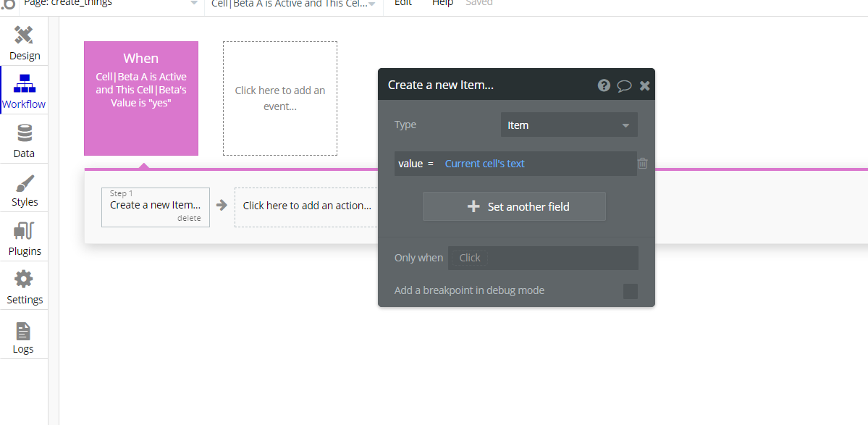This screenshot has height=425, width=868.
Task: Click the 'Create a new Item...' dialog title
Action: [441, 85]
